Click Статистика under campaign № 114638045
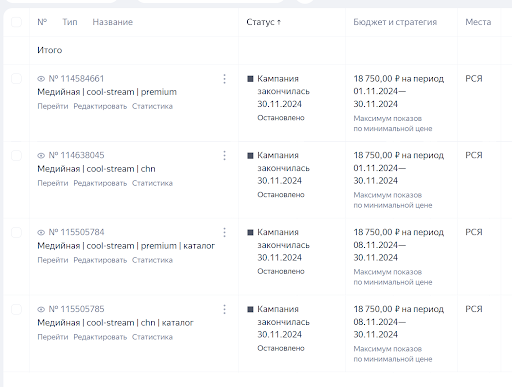Image resolution: width=512 pixels, height=387 pixels. [152, 183]
